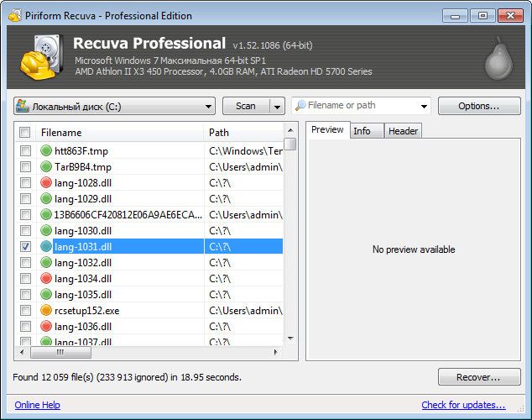Click the horizontal scrollbar left arrow

22,352
